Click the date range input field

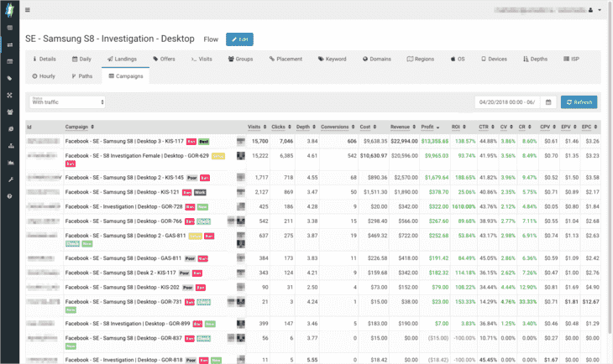507,102
